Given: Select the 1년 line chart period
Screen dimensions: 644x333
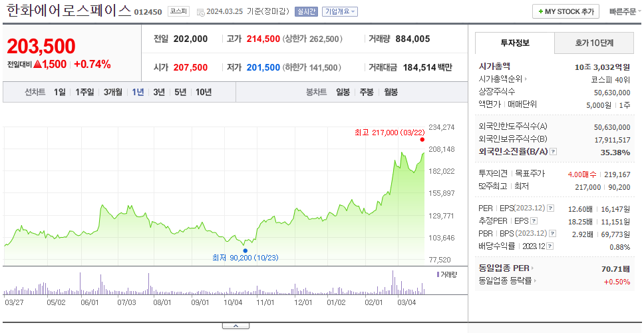Looking at the screenshot, I should pyautogui.click(x=138, y=92).
